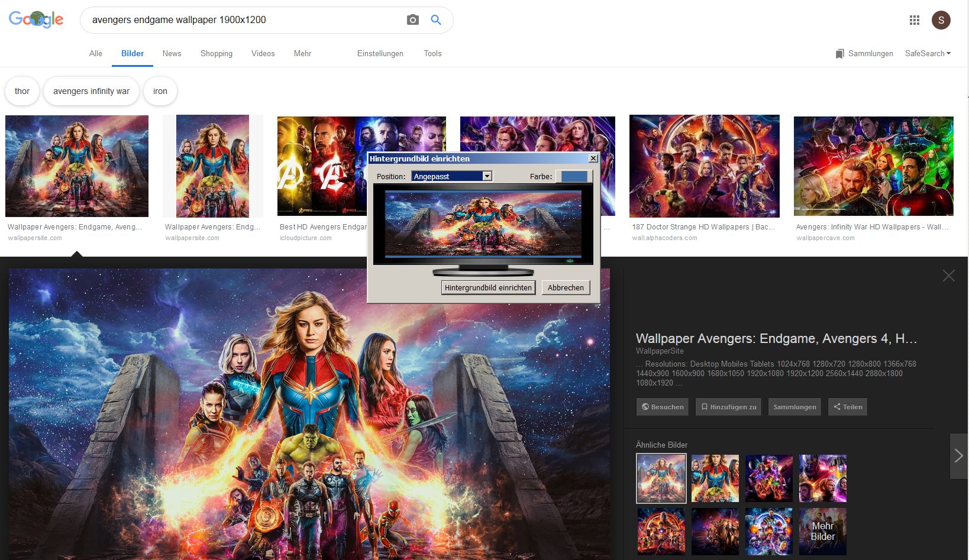Screen dimensions: 969x560
Task: Open the Shopping tab
Action: (217, 53)
